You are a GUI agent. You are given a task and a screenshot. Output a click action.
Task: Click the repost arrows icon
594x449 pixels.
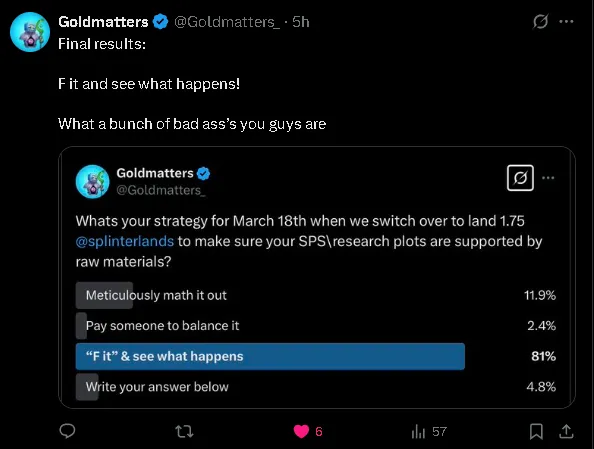(x=184, y=431)
